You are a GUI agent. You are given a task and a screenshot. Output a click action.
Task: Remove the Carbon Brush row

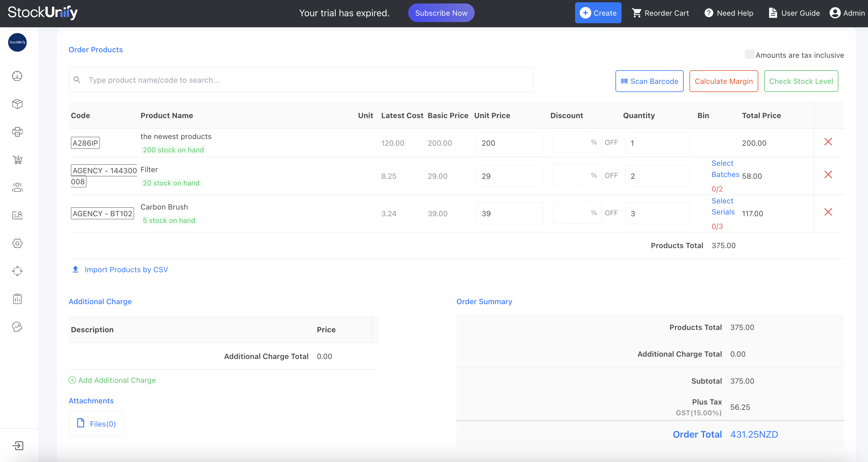click(x=829, y=212)
